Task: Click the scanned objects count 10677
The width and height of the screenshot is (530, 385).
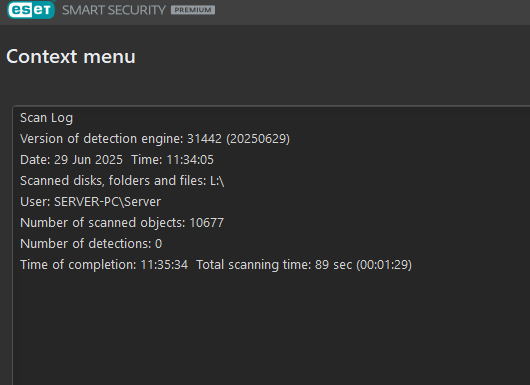Action: pyautogui.click(x=207, y=223)
